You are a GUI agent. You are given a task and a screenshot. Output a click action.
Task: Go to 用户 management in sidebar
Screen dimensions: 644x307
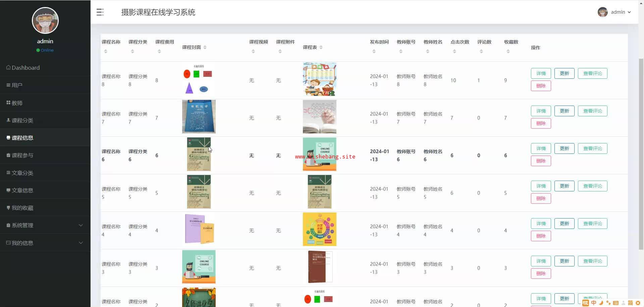point(45,85)
